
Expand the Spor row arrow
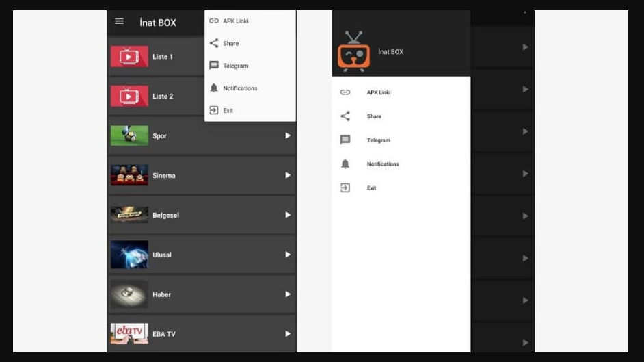tap(288, 135)
